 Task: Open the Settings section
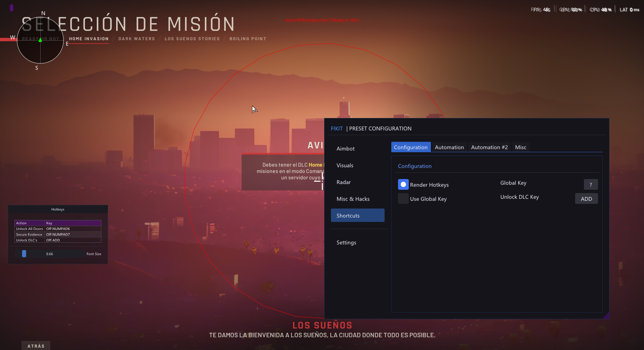tap(346, 242)
